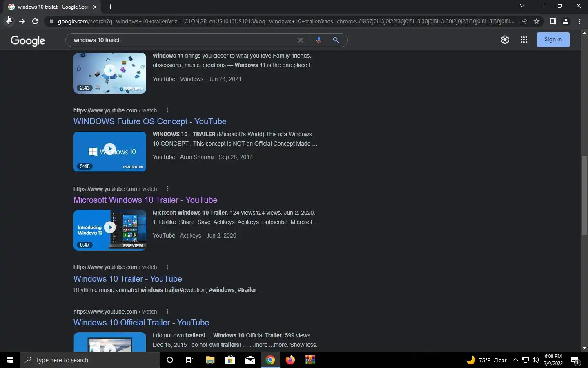Open Mail app from taskbar
Viewport: 588px width, 368px height.
250,360
